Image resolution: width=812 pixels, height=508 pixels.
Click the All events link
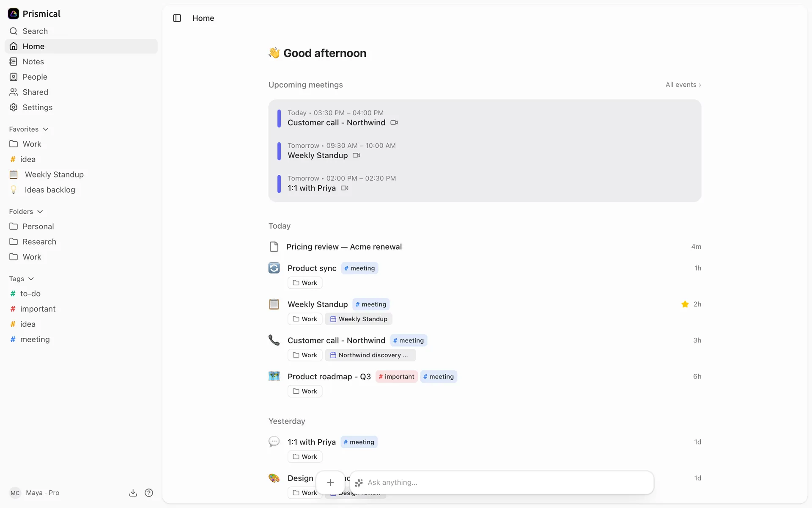tap(683, 85)
